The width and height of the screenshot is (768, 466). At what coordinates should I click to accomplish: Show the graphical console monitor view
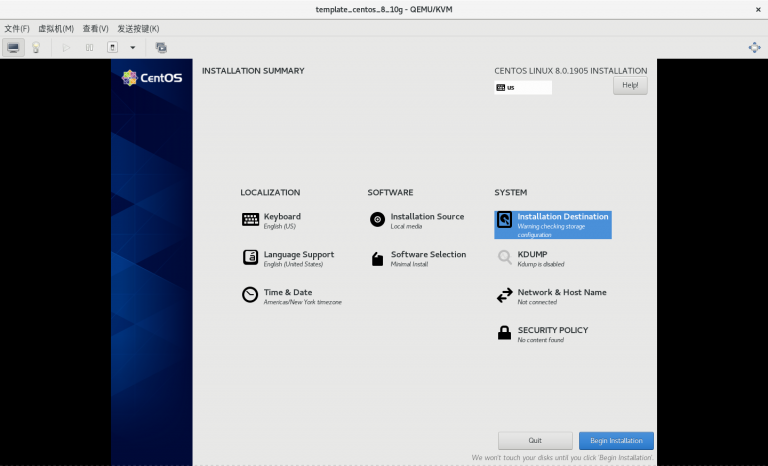(x=13, y=48)
